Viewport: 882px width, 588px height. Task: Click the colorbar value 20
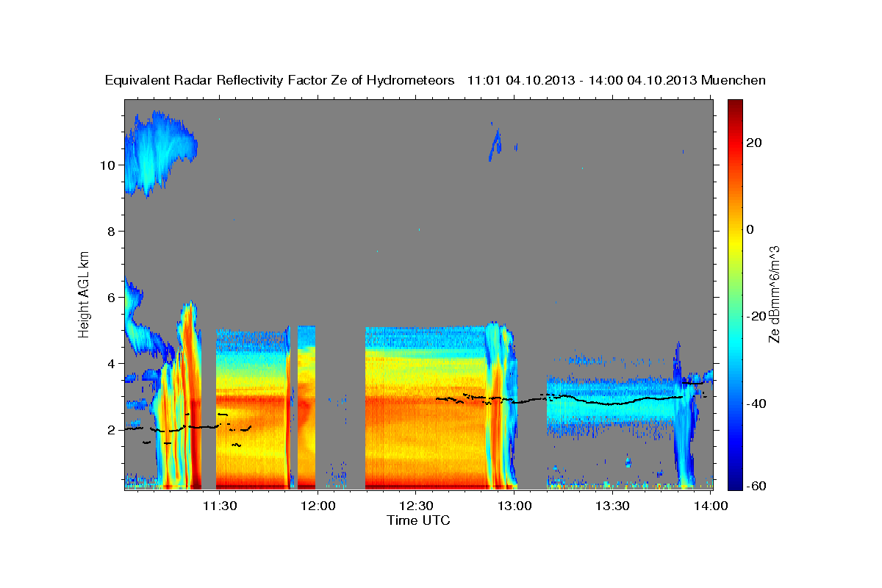coord(754,143)
